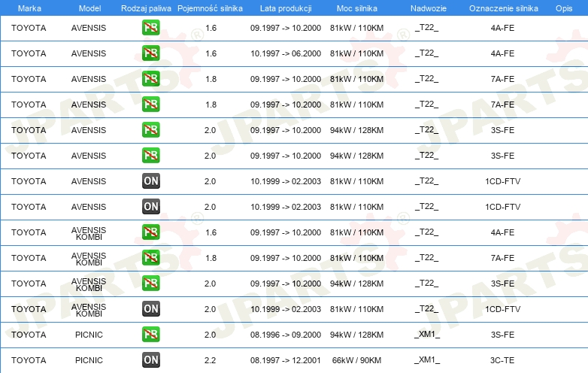This screenshot has height=373, width=588.
Task: Click PICNIC in the 3S-FE row
Action: pyautogui.click(x=89, y=335)
